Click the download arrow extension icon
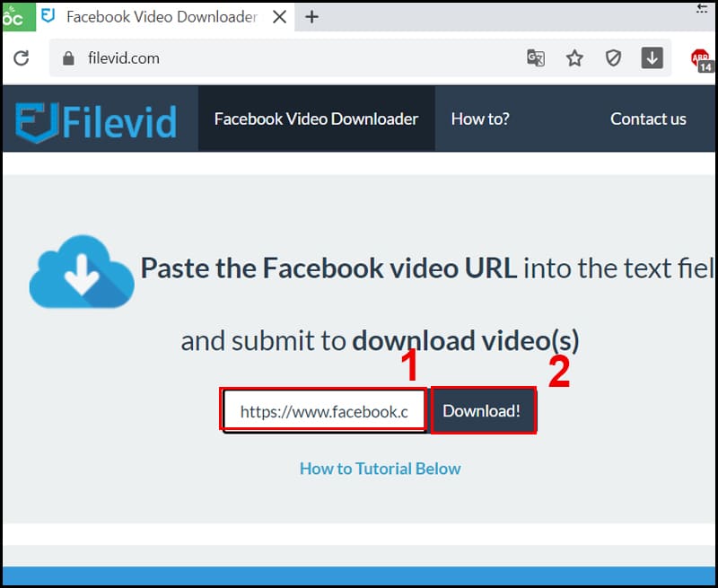 click(652, 58)
